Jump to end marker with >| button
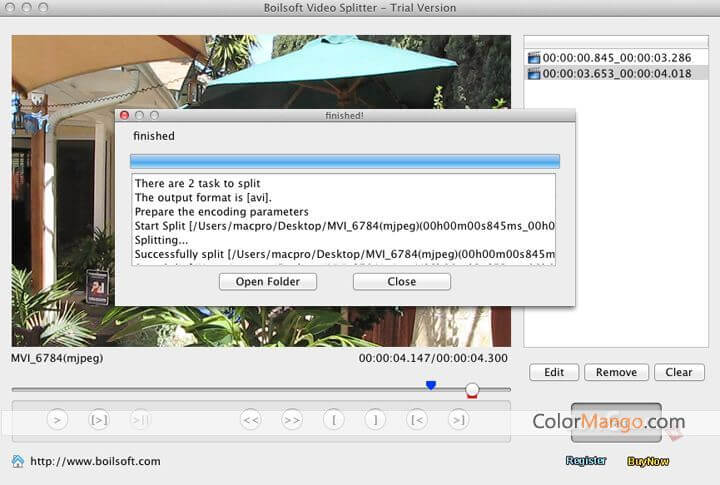Screen dimensions: 720x485 [458, 420]
